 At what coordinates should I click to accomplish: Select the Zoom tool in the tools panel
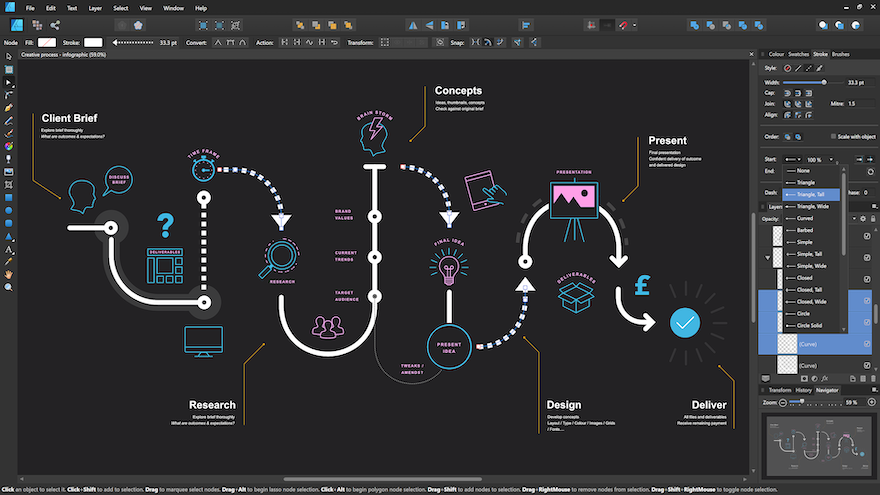pos(8,287)
